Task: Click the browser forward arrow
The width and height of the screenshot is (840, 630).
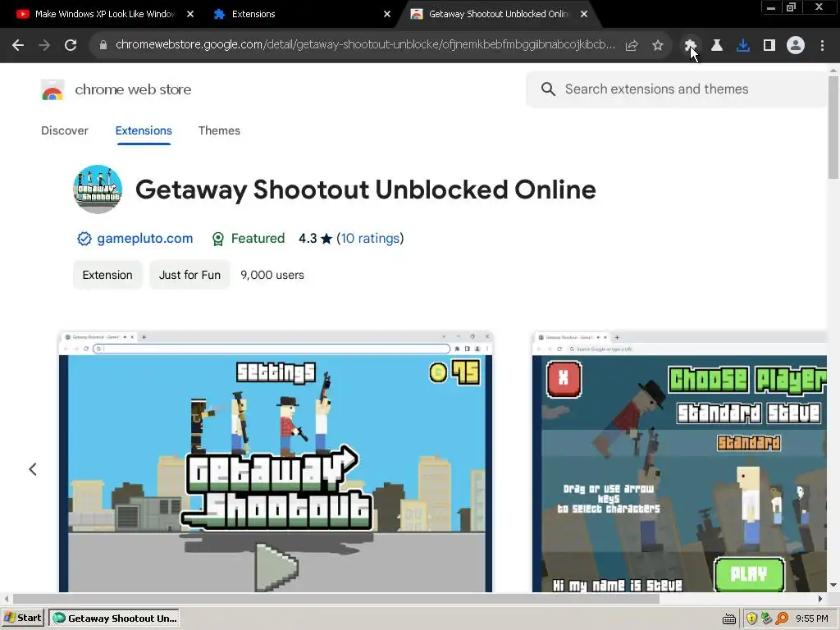Action: 44,45
